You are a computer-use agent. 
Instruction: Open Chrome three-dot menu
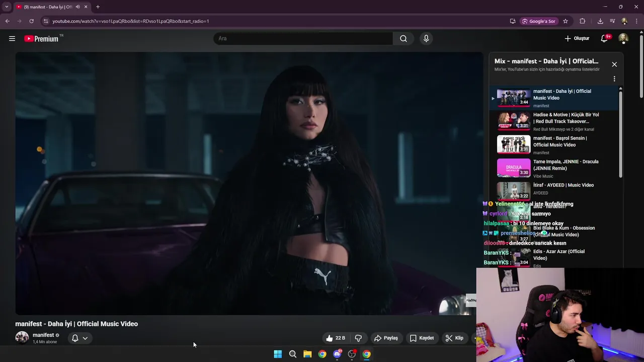(x=637, y=21)
